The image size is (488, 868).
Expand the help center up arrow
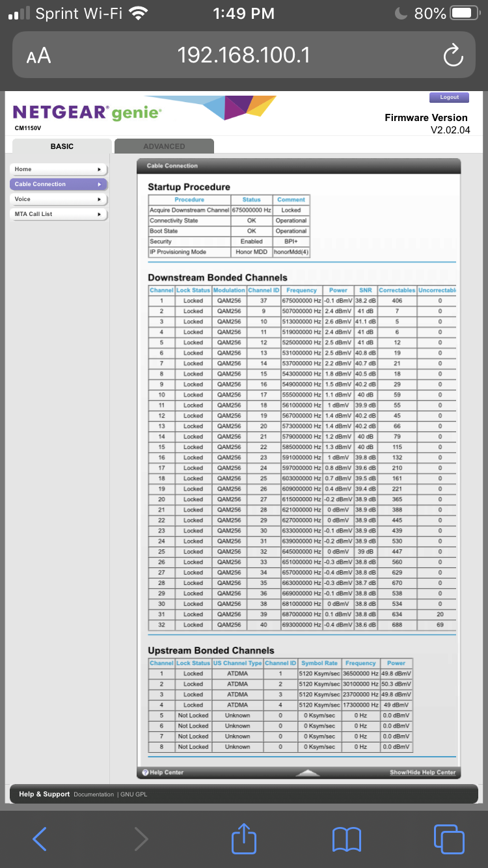tap(308, 772)
